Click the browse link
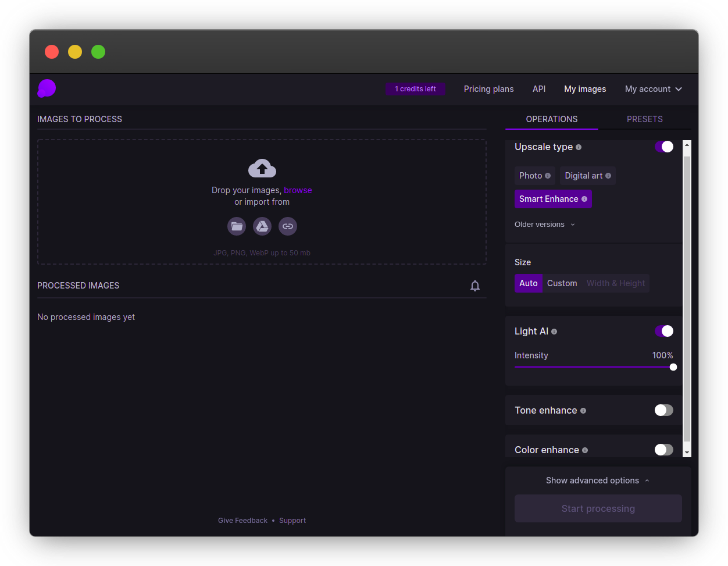 [298, 190]
